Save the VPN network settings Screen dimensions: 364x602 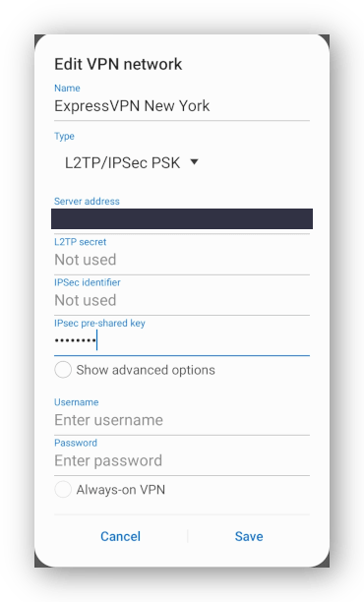249,536
